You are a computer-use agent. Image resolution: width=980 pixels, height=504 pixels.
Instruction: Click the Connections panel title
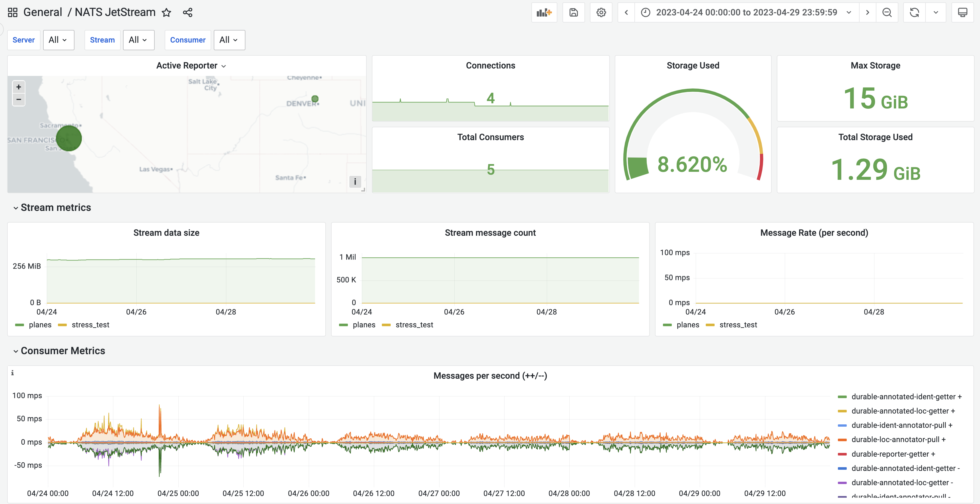coord(490,65)
